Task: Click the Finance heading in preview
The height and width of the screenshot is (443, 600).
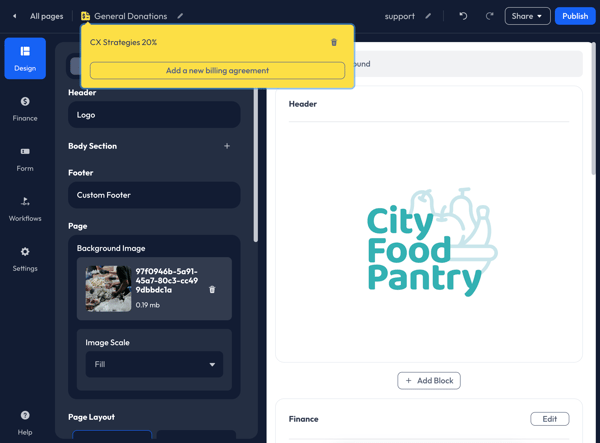Action: 303,419
